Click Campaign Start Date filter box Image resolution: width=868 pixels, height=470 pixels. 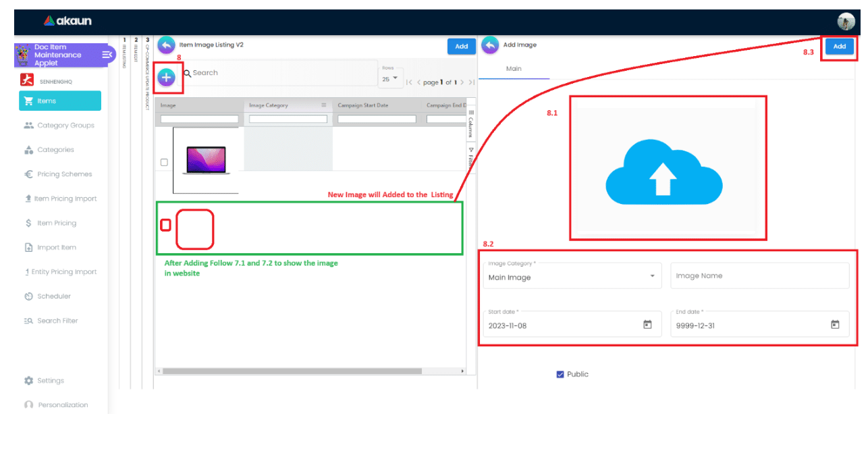(377, 119)
